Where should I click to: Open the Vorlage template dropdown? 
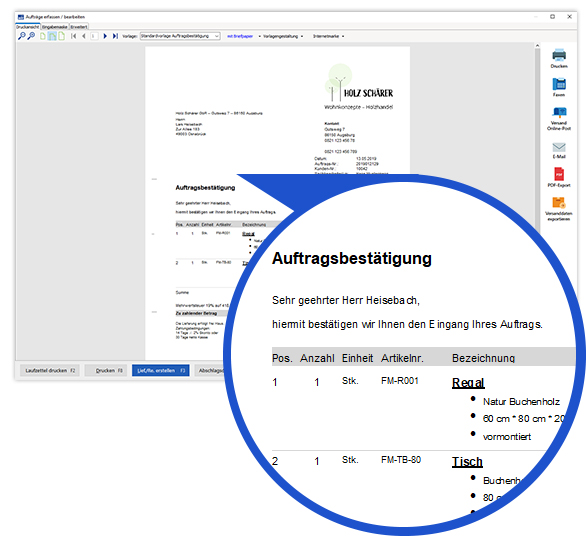(x=180, y=36)
